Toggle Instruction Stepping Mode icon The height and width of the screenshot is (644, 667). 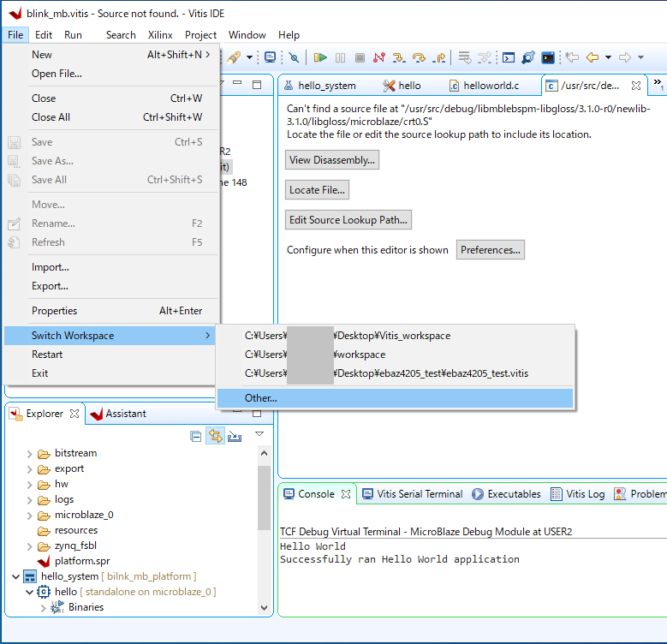pos(484,57)
